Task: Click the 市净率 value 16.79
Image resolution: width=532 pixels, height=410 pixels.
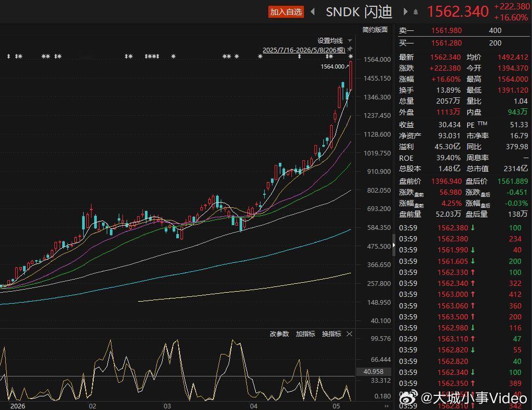Action: (519, 136)
